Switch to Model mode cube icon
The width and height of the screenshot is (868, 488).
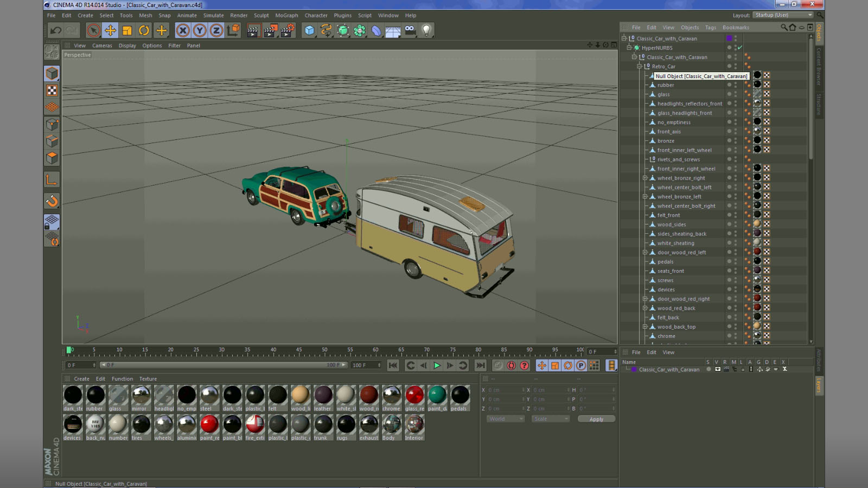[52, 73]
